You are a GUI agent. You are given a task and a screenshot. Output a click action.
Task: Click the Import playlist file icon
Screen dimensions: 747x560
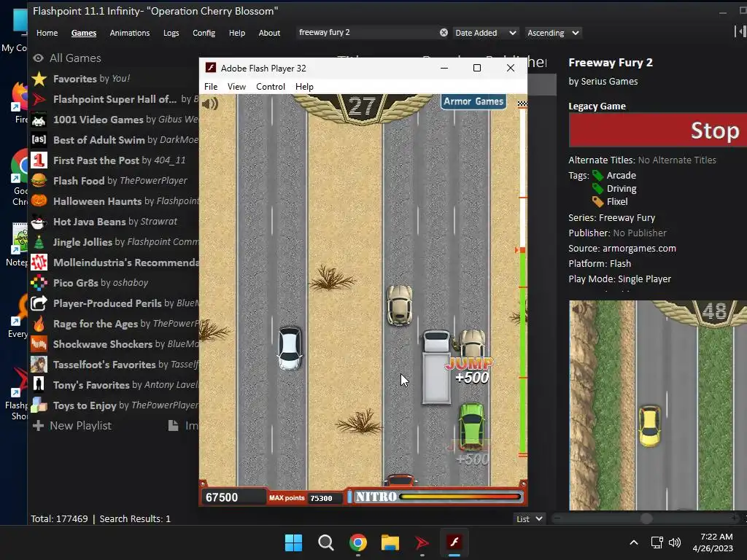click(174, 426)
